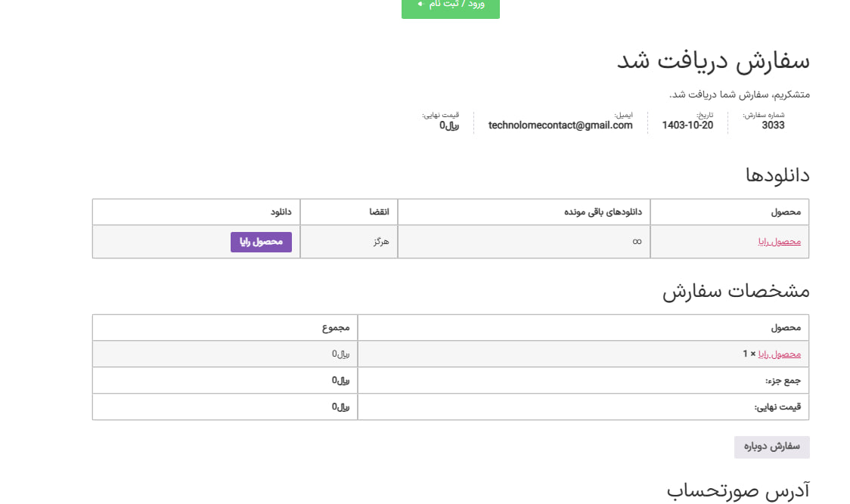Click the «دانلود» column header
The width and height of the screenshot is (850, 504).
coord(282,212)
